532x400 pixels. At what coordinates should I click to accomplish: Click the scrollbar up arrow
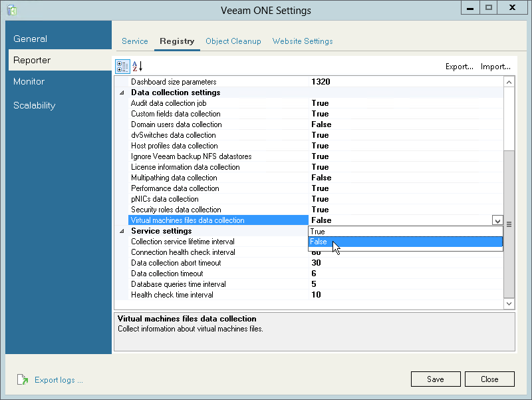509,82
